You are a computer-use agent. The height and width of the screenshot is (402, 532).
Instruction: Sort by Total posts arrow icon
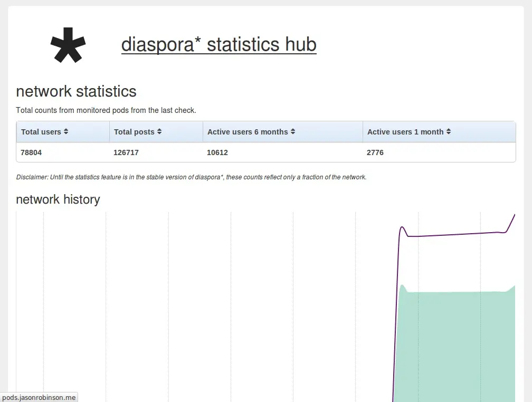(x=159, y=131)
